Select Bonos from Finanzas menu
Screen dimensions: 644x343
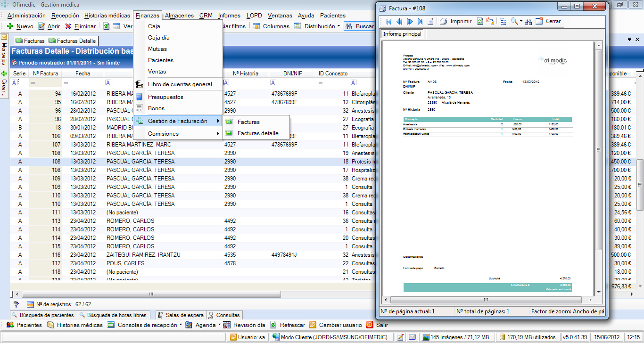(x=178, y=108)
